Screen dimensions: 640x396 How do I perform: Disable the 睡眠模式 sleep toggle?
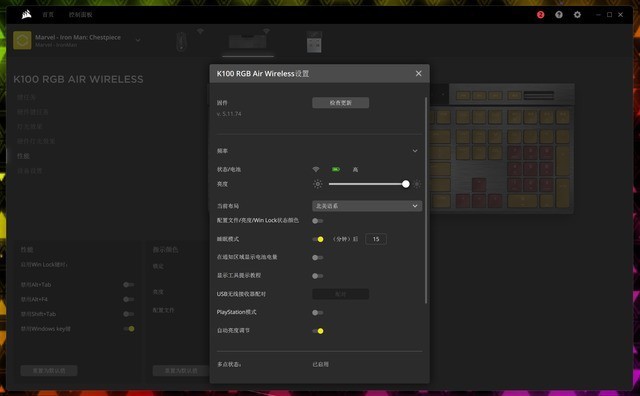coord(318,239)
